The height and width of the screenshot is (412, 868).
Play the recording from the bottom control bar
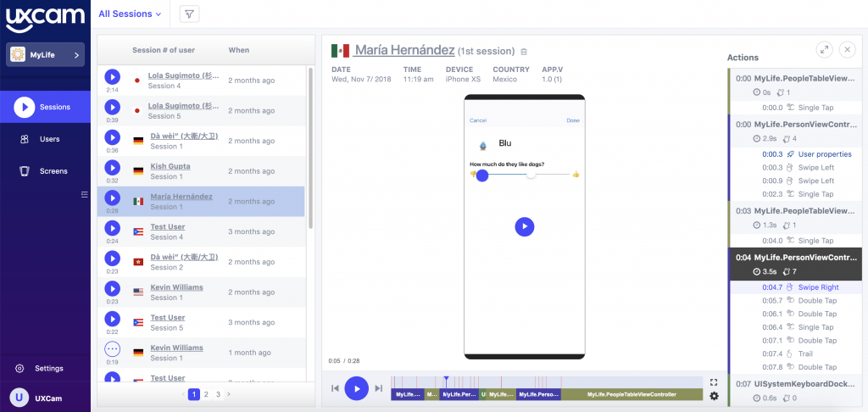pos(357,388)
